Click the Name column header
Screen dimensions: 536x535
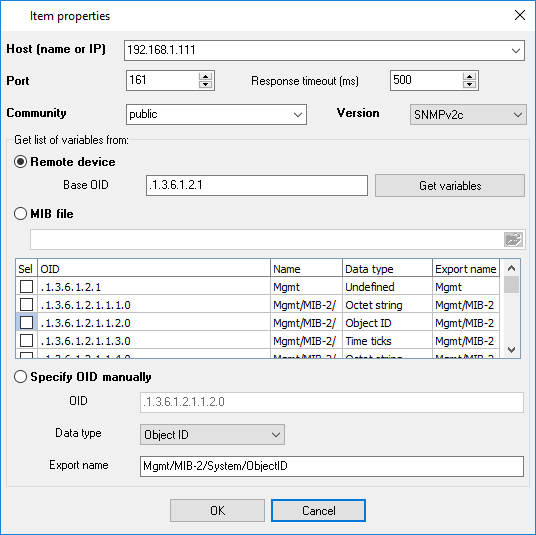[306, 269]
